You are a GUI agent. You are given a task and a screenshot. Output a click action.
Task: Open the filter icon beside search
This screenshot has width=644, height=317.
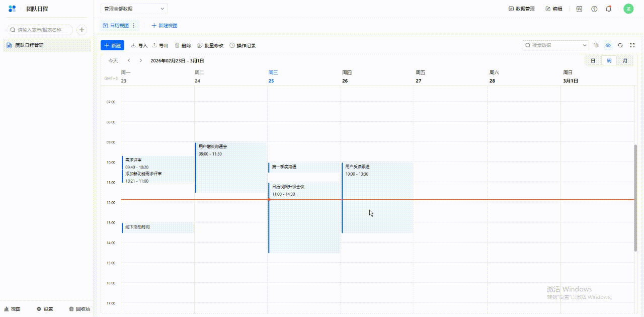[x=596, y=45]
